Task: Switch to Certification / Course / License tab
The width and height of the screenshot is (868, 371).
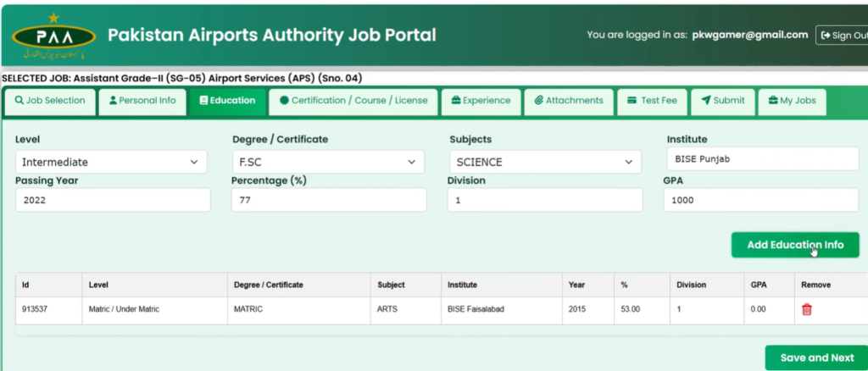Action: tap(353, 101)
